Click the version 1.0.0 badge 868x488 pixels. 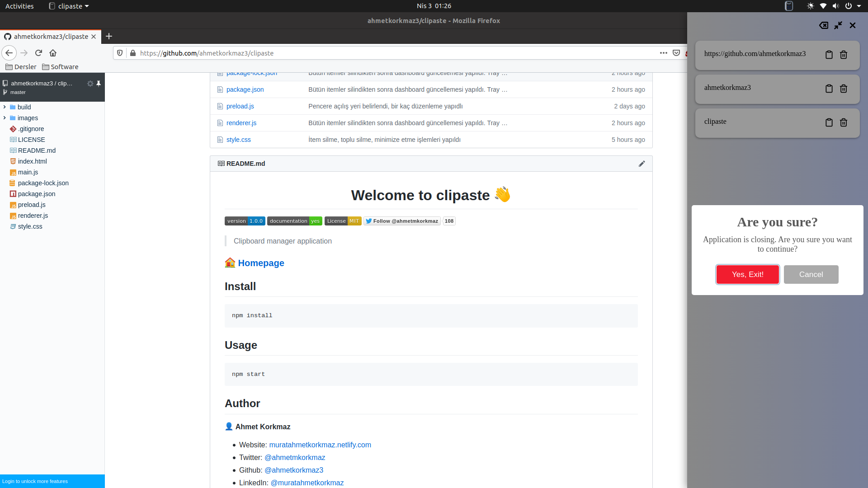coord(245,221)
